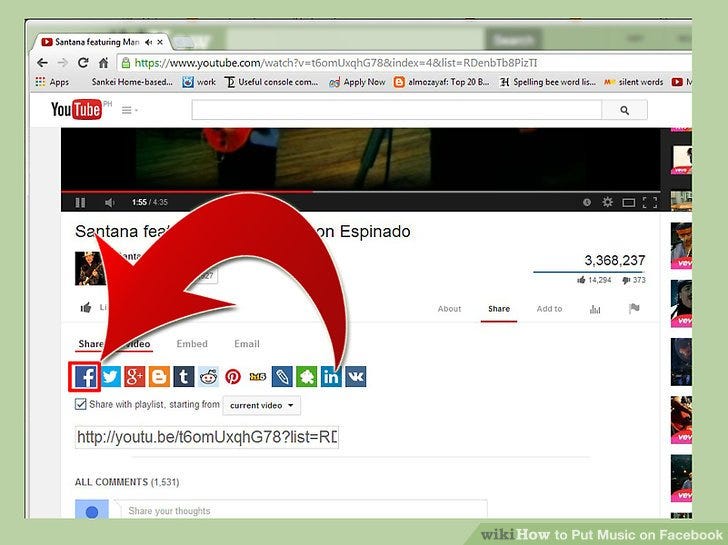Close the Santana featuring browser tab
This screenshot has width=728, height=545.
[160, 42]
